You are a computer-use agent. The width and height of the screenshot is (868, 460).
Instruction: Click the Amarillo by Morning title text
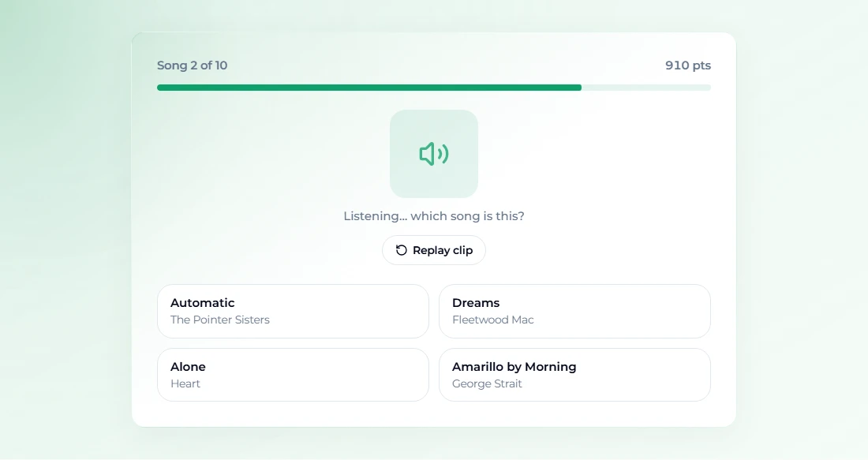click(514, 366)
